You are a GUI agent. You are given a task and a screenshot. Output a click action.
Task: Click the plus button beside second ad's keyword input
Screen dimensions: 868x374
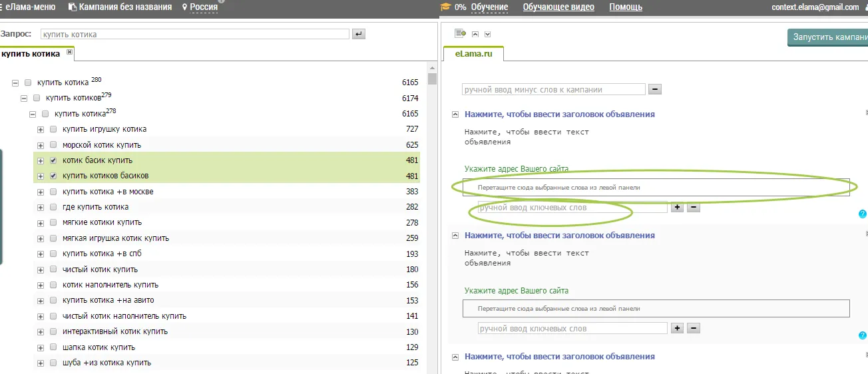(678, 328)
